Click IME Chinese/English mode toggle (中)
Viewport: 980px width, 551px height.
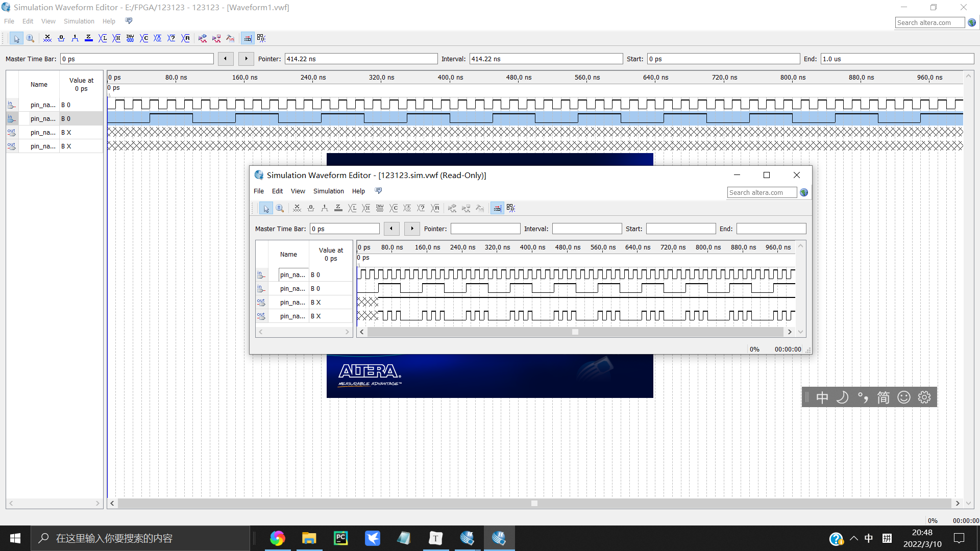tap(822, 397)
